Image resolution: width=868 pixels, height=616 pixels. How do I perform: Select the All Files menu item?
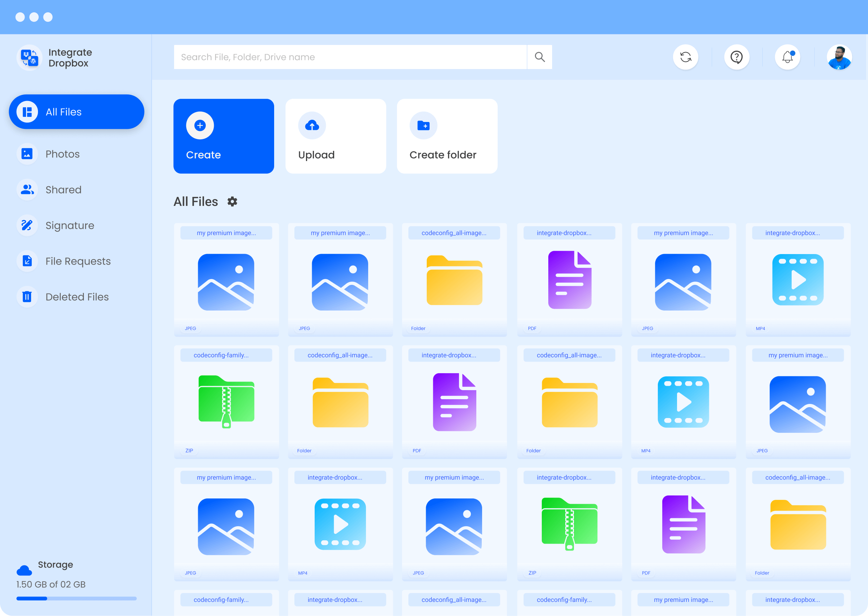[x=76, y=112]
